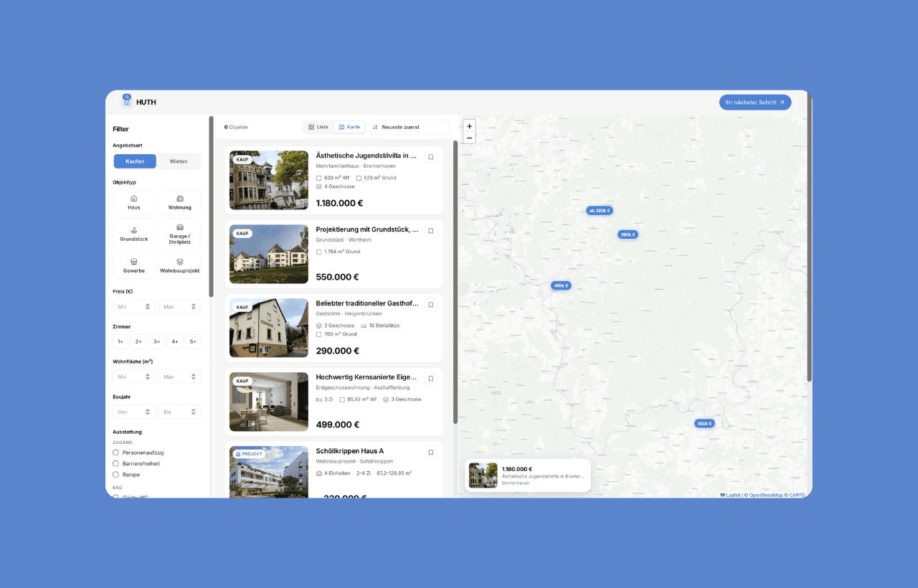Image resolution: width=918 pixels, height=588 pixels.
Task: Click the '1.180.000 €' price in the list
Action: coord(339,203)
